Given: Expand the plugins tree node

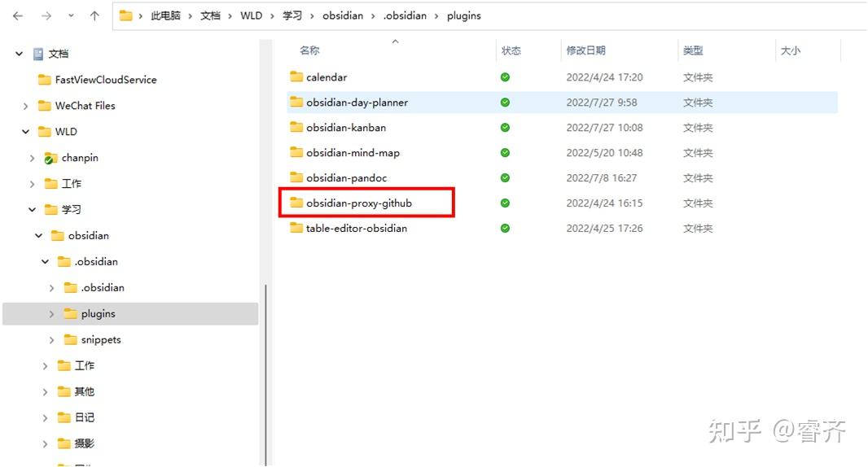Looking at the screenshot, I should [x=51, y=314].
